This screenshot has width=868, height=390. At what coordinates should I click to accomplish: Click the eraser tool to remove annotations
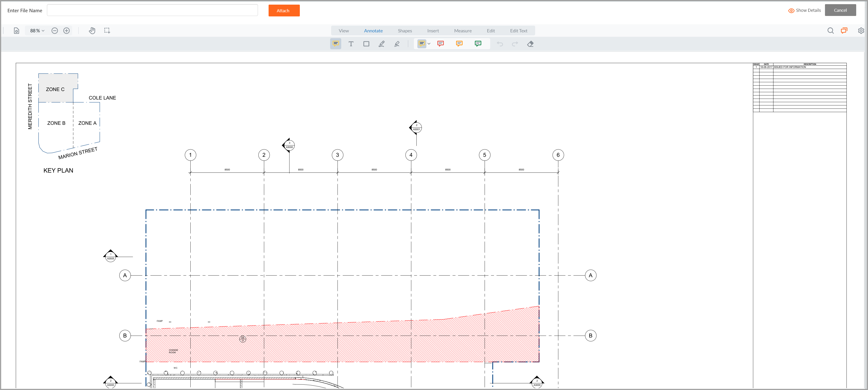(x=530, y=44)
